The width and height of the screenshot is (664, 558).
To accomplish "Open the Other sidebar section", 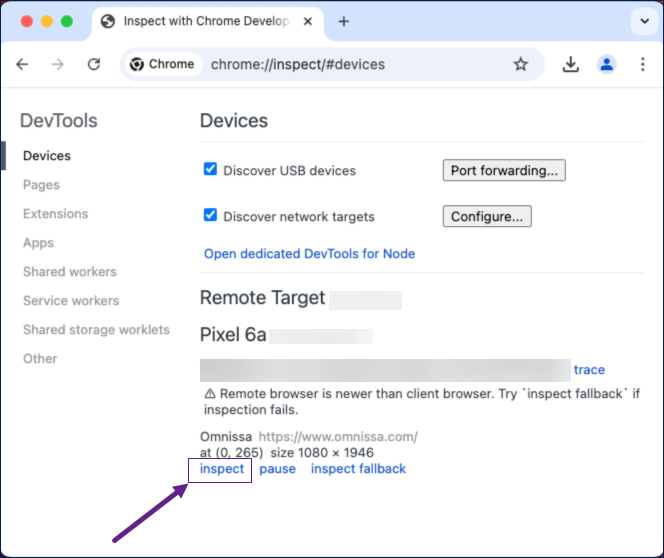I will click(40, 359).
